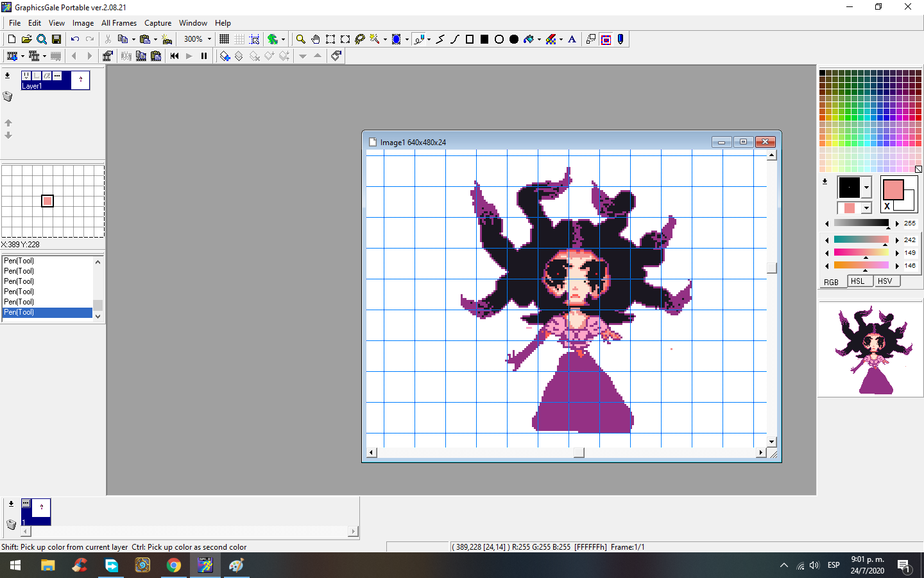Click the New file icon
The image size is (924, 578).
[x=12, y=39]
